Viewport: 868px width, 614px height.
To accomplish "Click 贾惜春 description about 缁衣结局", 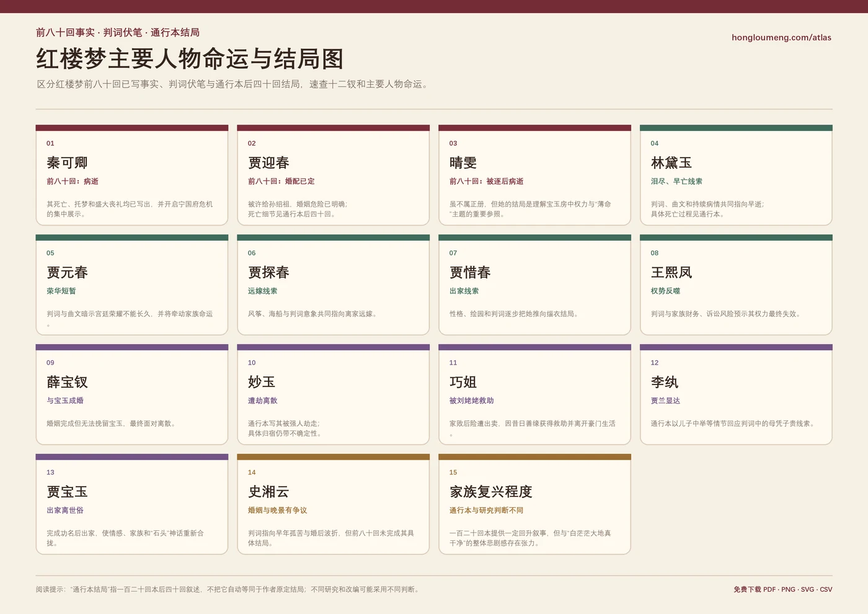I will pos(514,314).
